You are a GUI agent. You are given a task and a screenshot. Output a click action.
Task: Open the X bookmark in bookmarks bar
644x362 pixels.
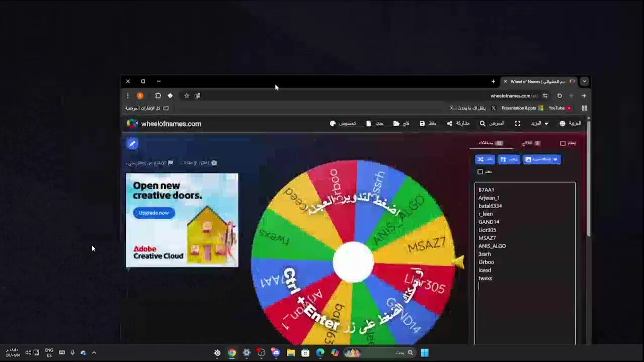(473, 108)
